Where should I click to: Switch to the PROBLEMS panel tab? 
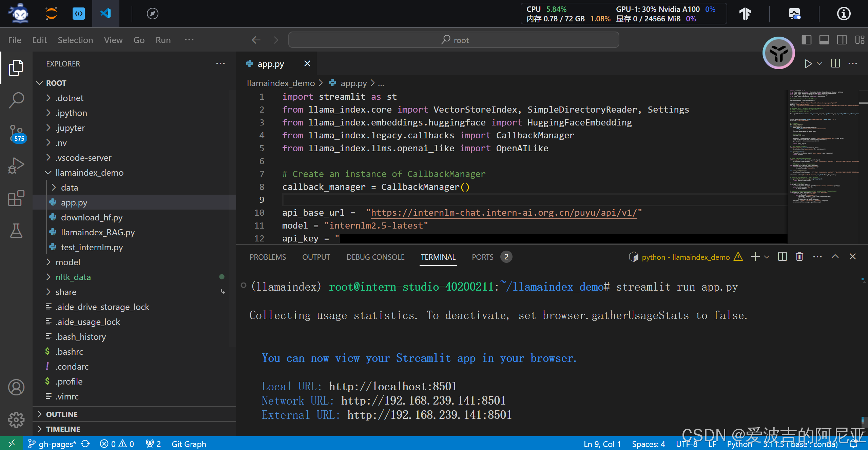(x=268, y=257)
